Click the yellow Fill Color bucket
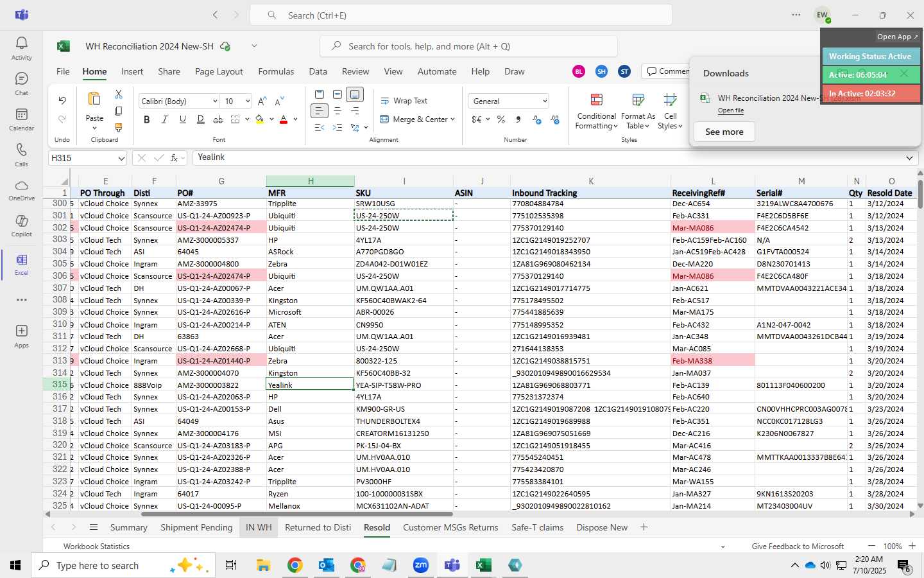Viewport: 924px width, 578px height. click(260, 119)
